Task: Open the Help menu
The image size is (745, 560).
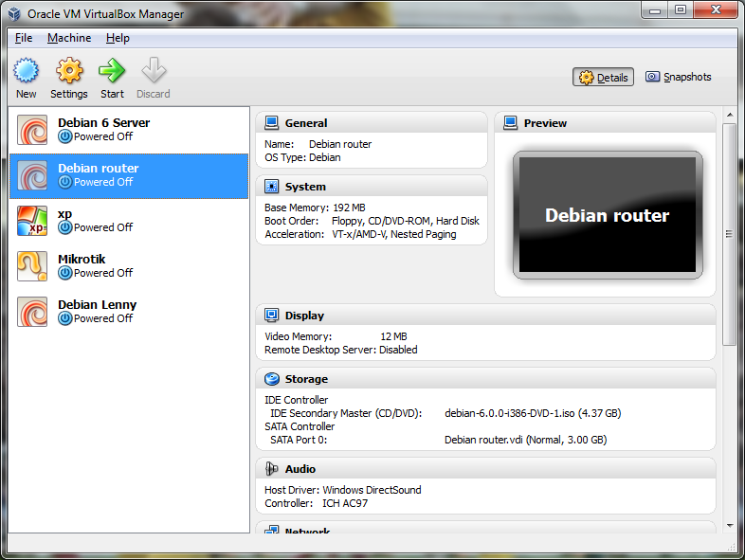Action: (118, 38)
